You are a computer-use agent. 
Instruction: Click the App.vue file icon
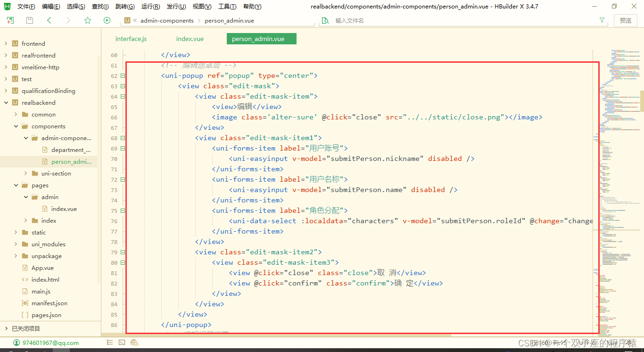click(25, 268)
